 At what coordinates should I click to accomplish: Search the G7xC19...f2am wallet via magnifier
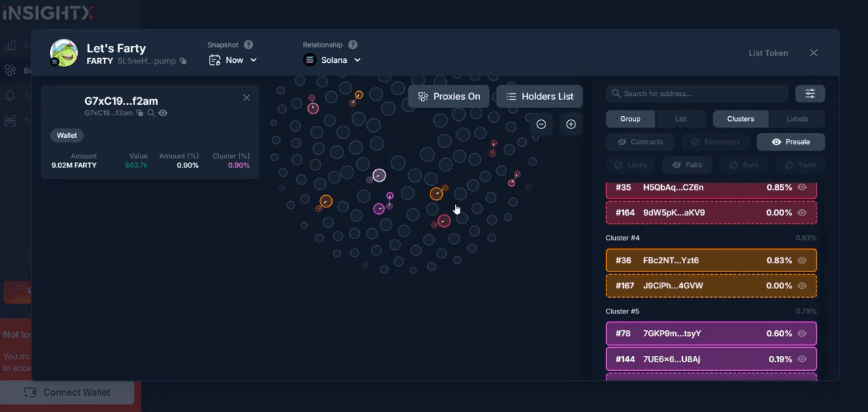click(x=151, y=113)
